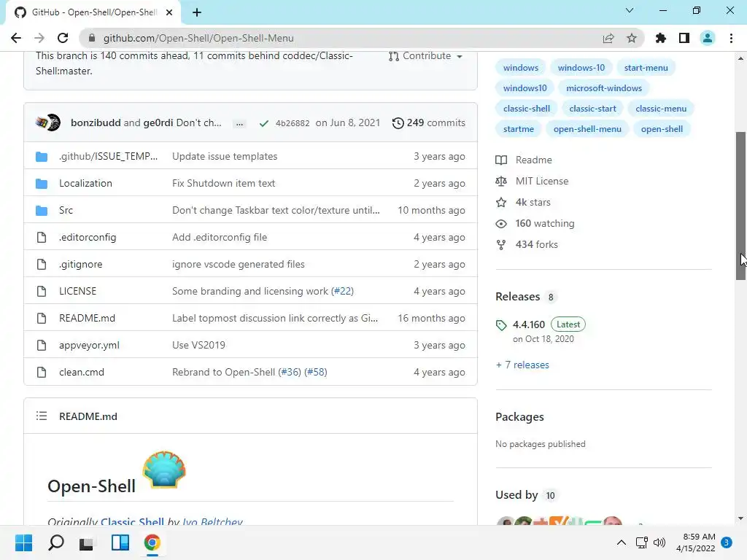The height and width of the screenshot is (560, 747).
Task: Click the browser back arrow
Action: pyautogui.click(x=16, y=38)
